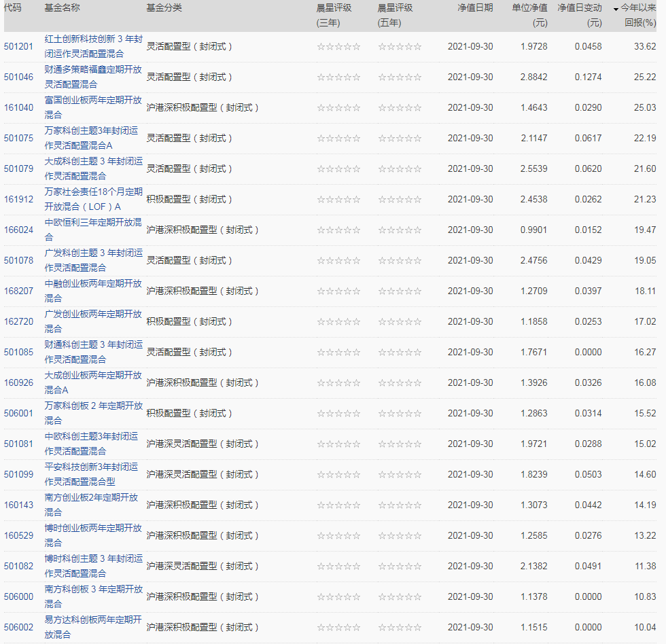Select daily change value 0.0617
Image resolution: width=666 pixels, height=644 pixels.
pos(589,139)
